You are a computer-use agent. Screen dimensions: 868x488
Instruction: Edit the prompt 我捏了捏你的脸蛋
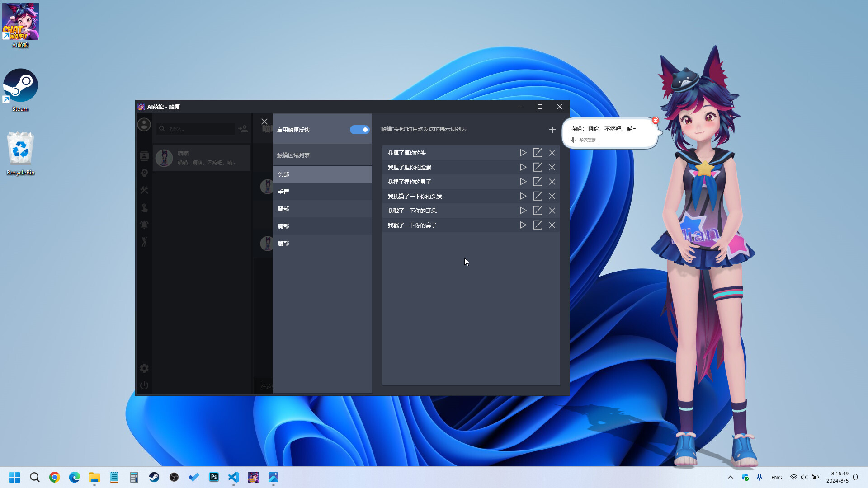[x=538, y=167]
